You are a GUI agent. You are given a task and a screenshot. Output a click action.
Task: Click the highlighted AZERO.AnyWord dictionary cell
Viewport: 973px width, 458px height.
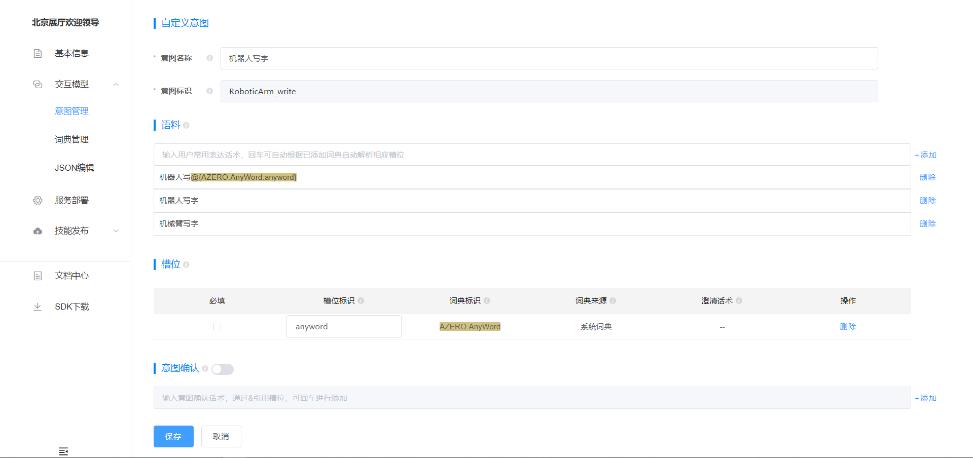click(x=470, y=326)
